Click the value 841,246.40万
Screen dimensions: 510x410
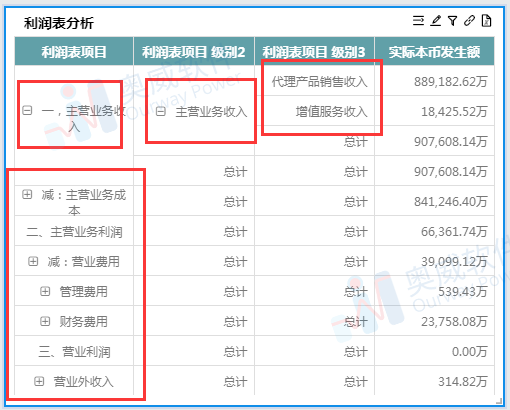coord(451,201)
